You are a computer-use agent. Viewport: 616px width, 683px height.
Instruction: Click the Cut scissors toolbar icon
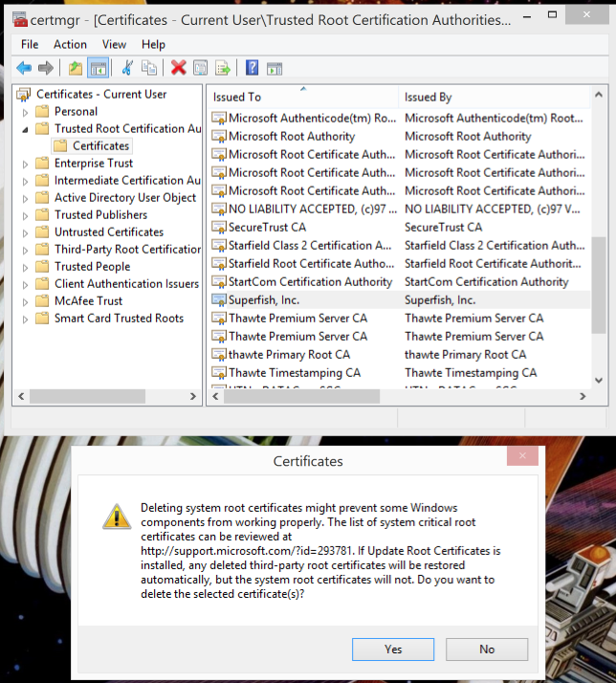point(127,68)
